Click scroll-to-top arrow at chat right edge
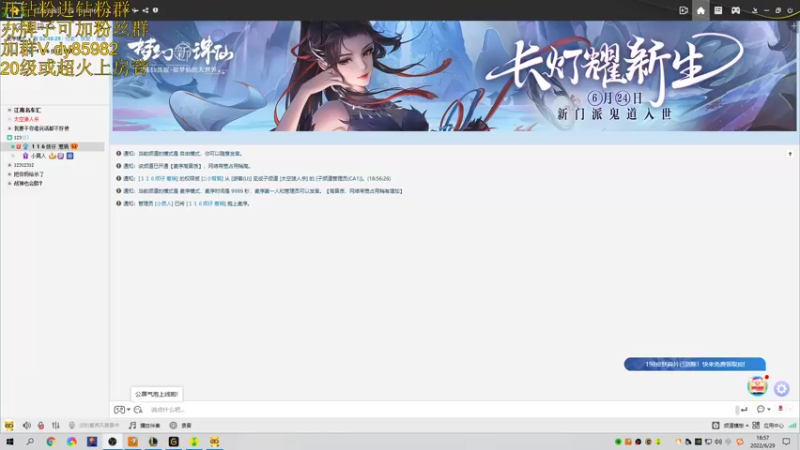This screenshot has width=800, height=450. coord(790,154)
